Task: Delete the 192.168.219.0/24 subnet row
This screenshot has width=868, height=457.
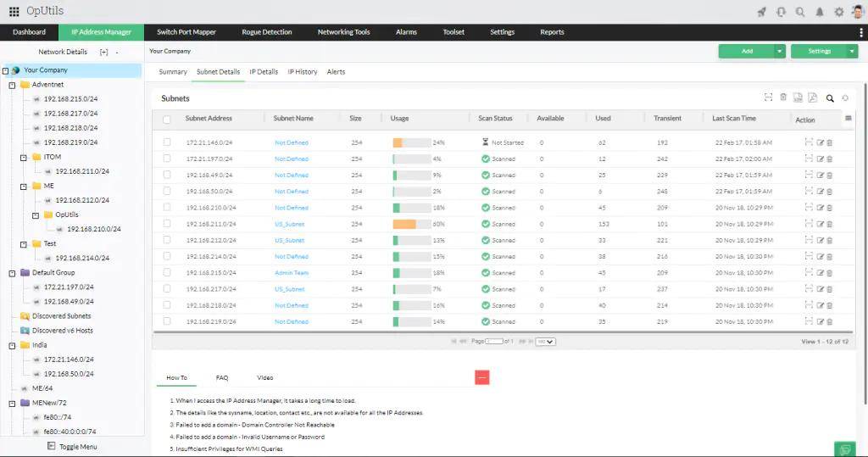Action: coord(830,322)
